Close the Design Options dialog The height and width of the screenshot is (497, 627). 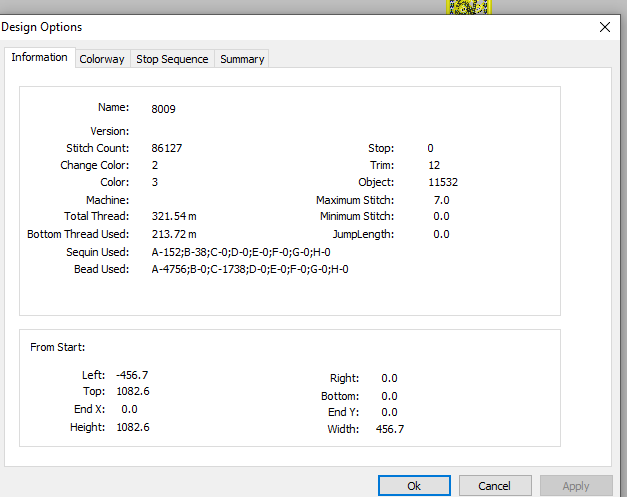pyautogui.click(x=605, y=27)
